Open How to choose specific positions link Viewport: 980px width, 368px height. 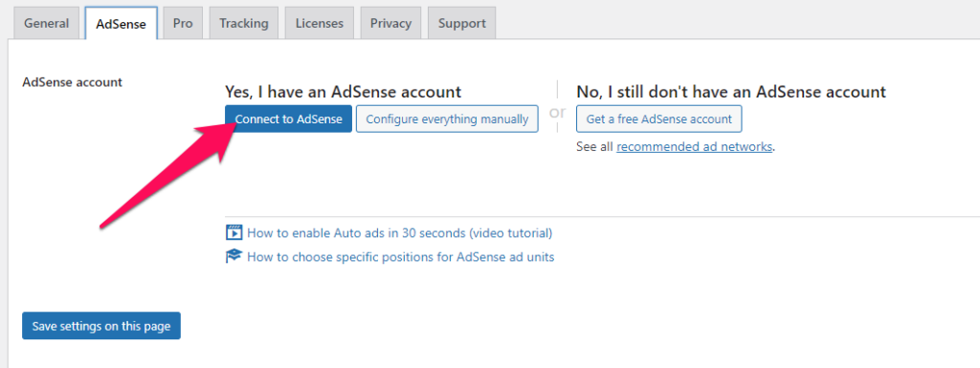pyautogui.click(x=401, y=256)
